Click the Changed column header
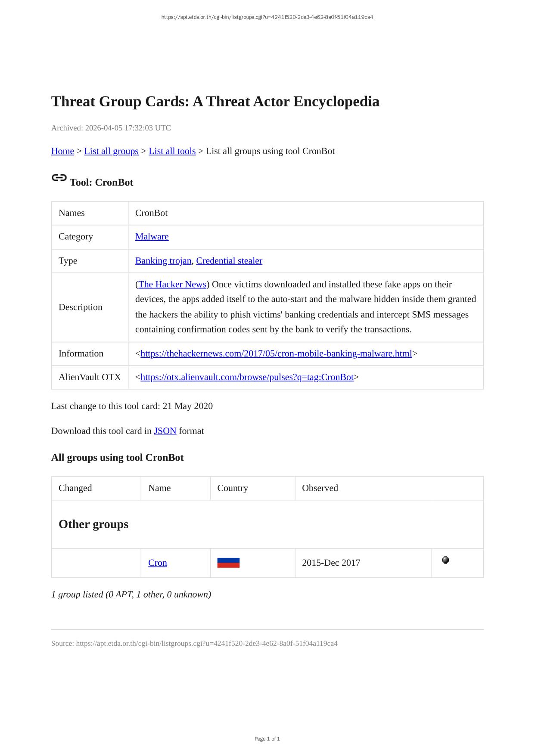This screenshot has height=756, width=535. point(75,488)
